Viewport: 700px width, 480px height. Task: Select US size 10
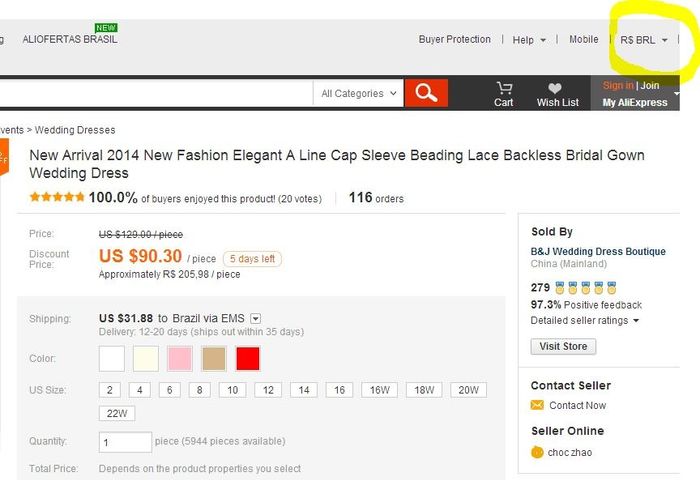click(x=232, y=390)
